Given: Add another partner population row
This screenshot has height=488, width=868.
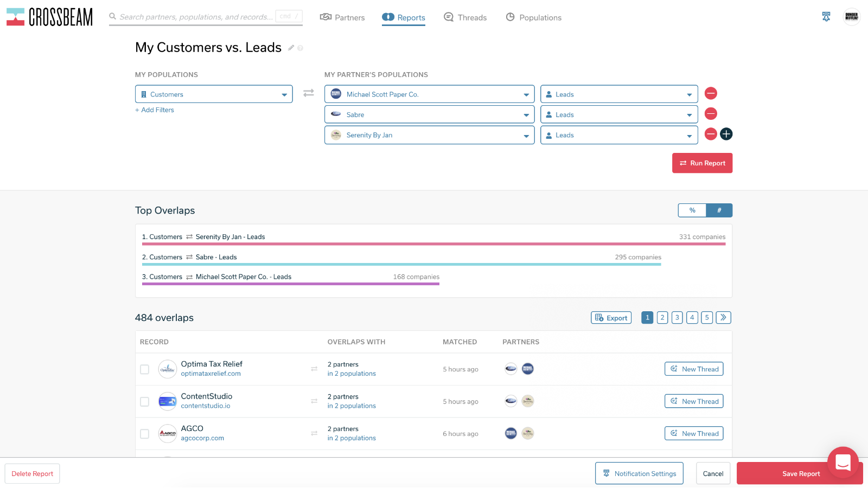Looking at the screenshot, I should coord(726,134).
